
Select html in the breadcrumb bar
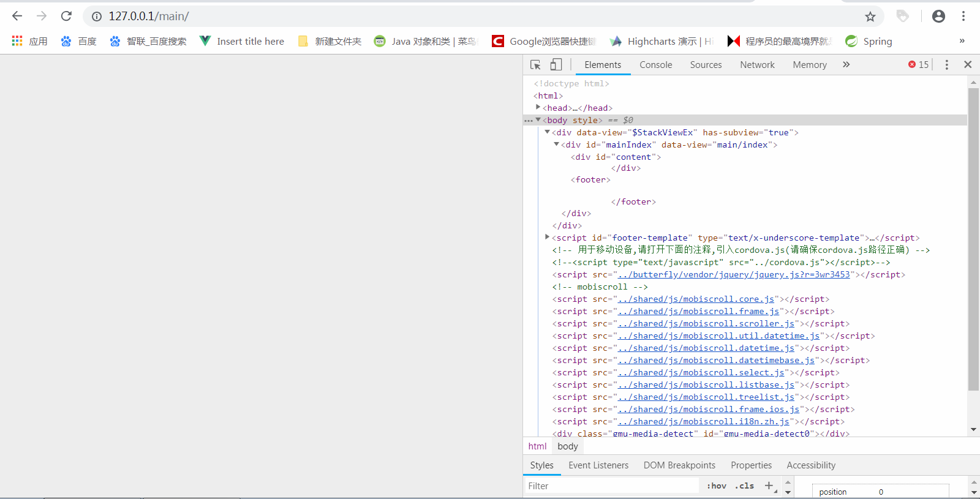point(537,446)
